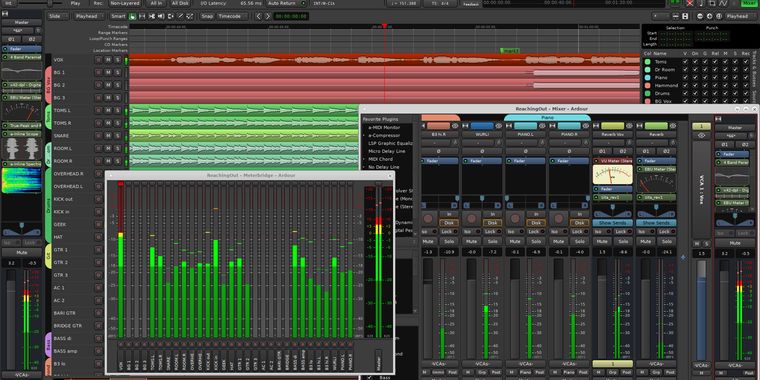The image size is (760, 380).
Task: Select a-Compressor in Favorite Plugins
Action: (x=384, y=135)
